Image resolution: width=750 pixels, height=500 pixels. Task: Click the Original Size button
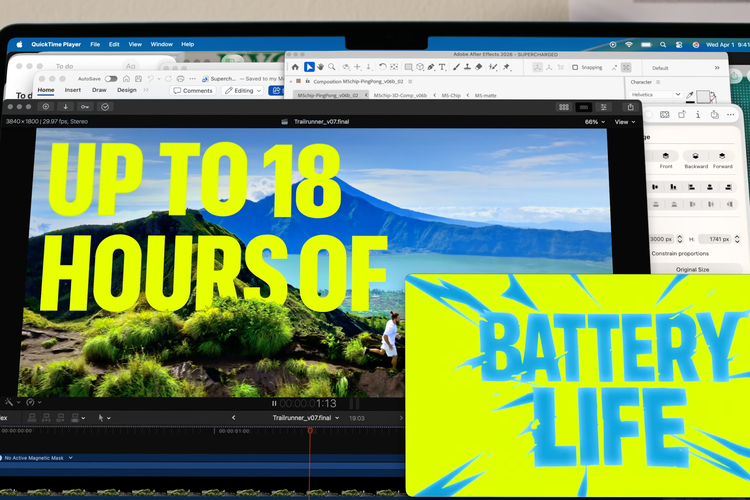click(x=692, y=269)
